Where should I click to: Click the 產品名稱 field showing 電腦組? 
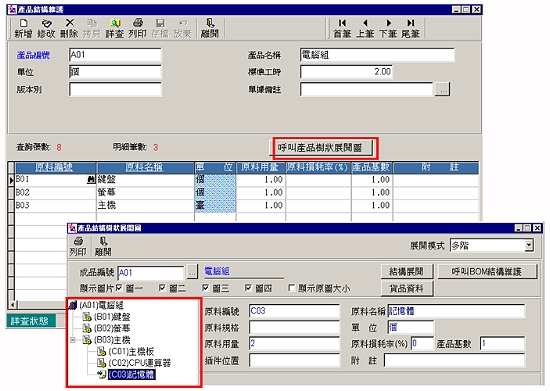[x=377, y=55]
